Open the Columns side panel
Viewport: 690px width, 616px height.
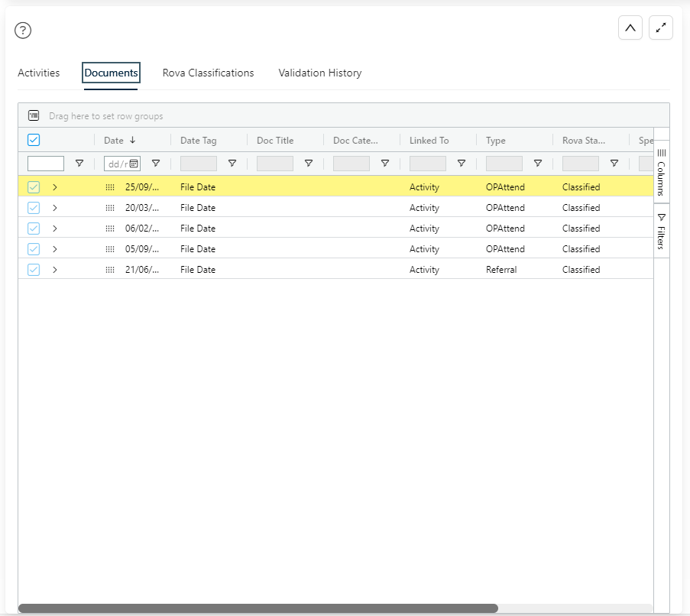click(x=662, y=172)
